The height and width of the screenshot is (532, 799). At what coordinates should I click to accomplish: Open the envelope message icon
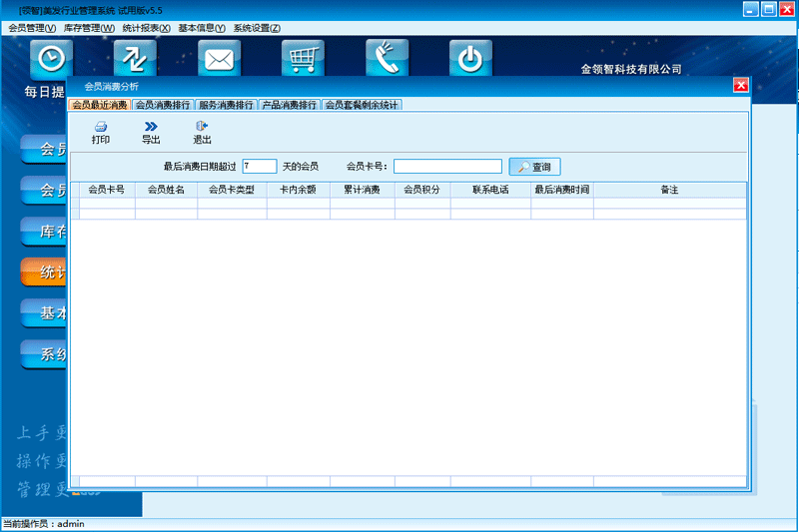point(219,58)
